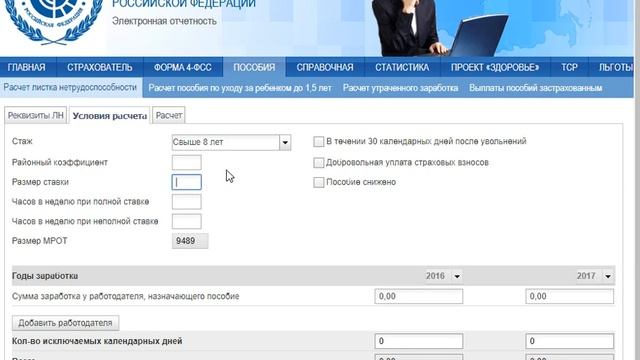
Task: Click the Электронная отчетность header text
Action: 164,21
